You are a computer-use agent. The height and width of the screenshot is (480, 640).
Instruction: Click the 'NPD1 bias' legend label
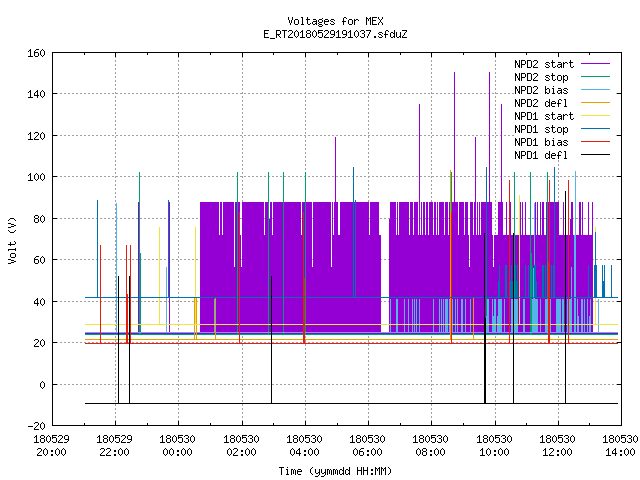click(x=541, y=142)
